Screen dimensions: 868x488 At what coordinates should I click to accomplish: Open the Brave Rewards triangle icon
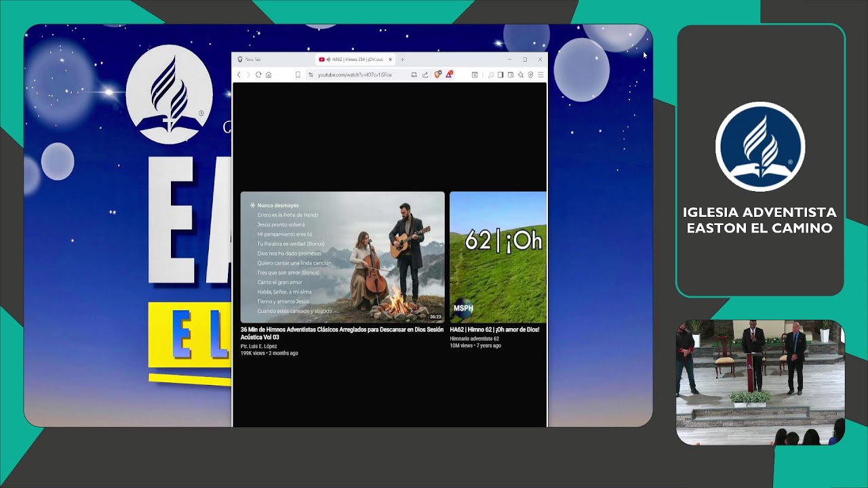point(449,75)
